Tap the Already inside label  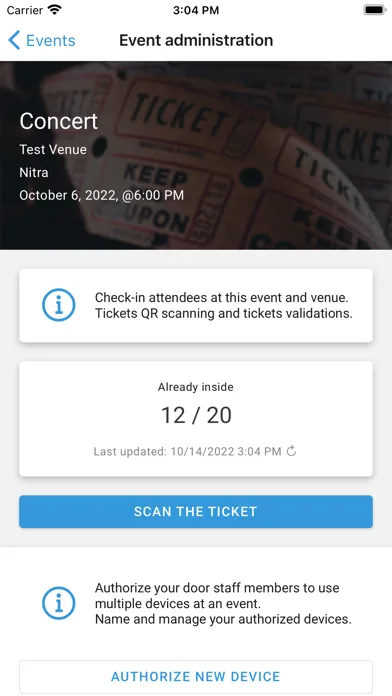tap(196, 387)
